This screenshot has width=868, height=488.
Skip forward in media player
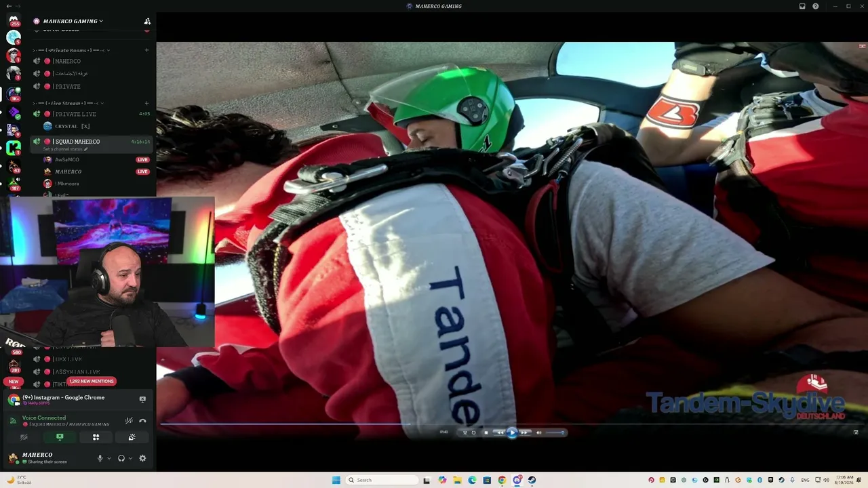(524, 432)
